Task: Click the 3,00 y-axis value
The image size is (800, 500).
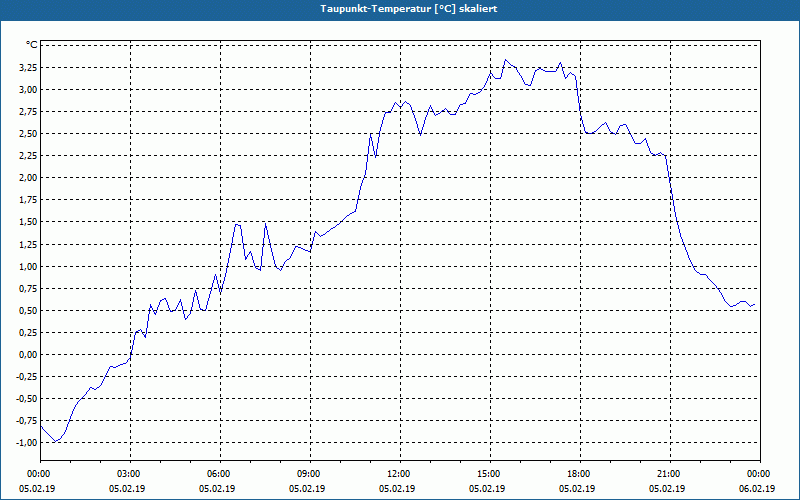Action: 29,90
